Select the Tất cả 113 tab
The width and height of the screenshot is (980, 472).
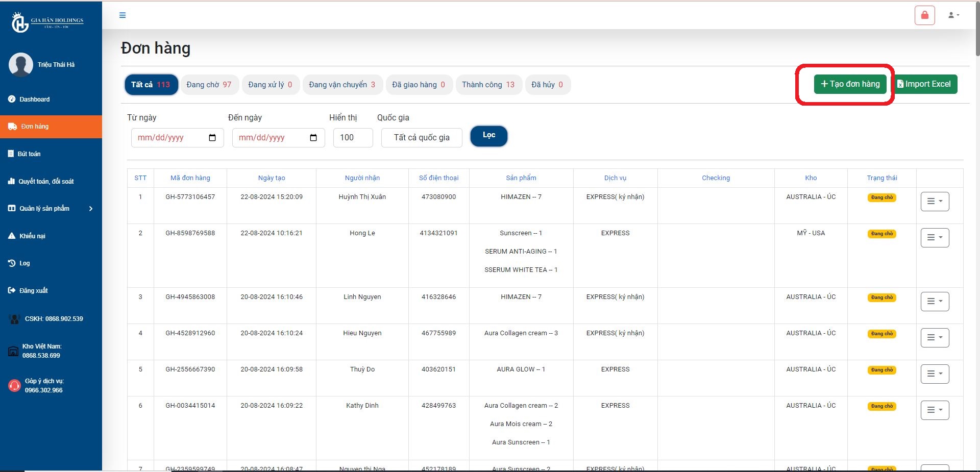[x=151, y=85]
